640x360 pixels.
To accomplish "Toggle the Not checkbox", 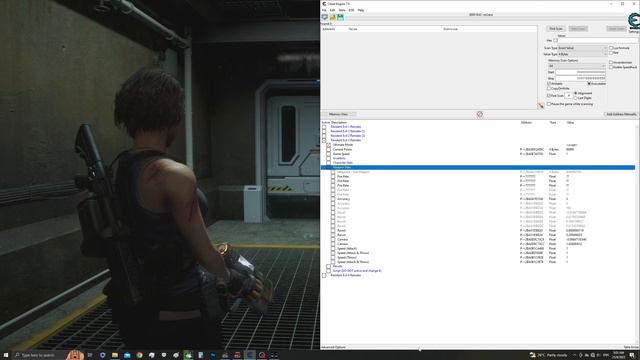I will (x=611, y=53).
